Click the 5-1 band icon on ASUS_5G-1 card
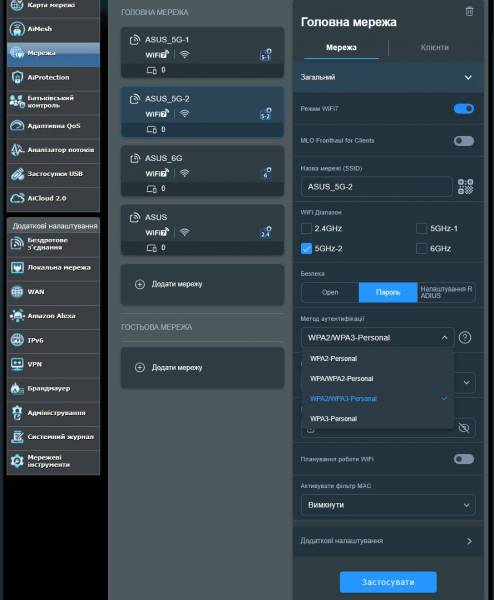 point(266,55)
